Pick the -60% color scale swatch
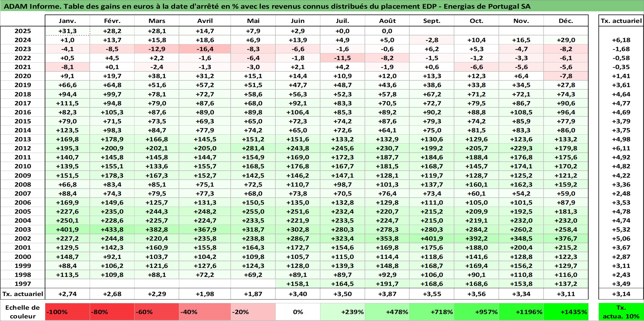The image size is (644, 321). pyautogui.click(x=157, y=312)
